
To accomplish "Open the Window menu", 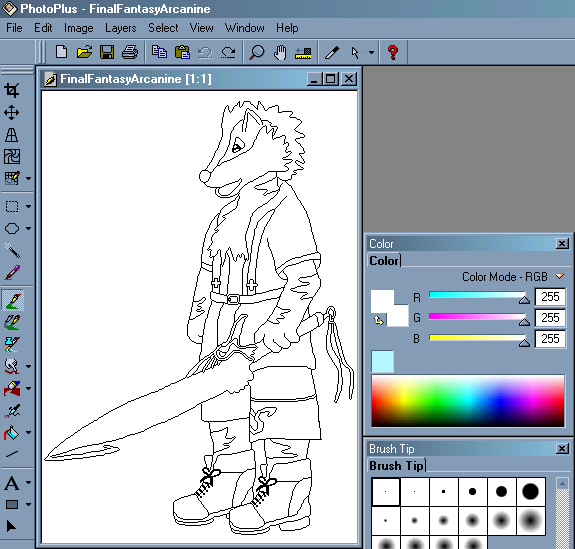I will [x=245, y=28].
